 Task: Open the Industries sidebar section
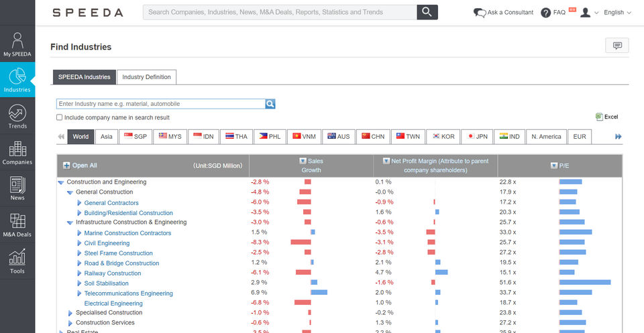tap(17, 80)
